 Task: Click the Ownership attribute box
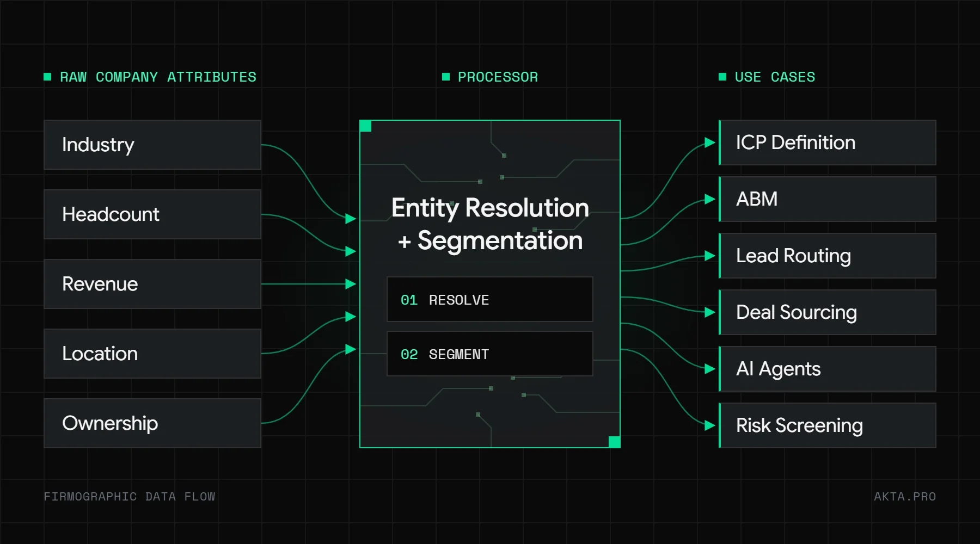click(x=152, y=423)
